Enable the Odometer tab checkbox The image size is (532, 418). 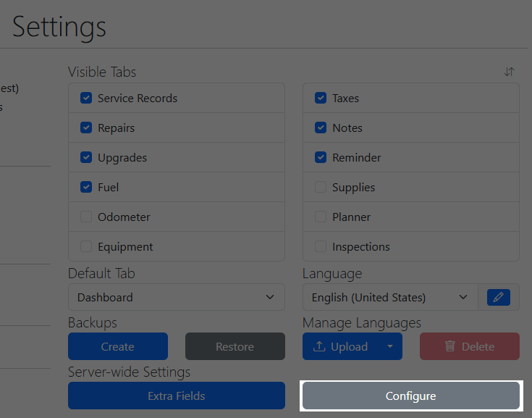(86, 217)
